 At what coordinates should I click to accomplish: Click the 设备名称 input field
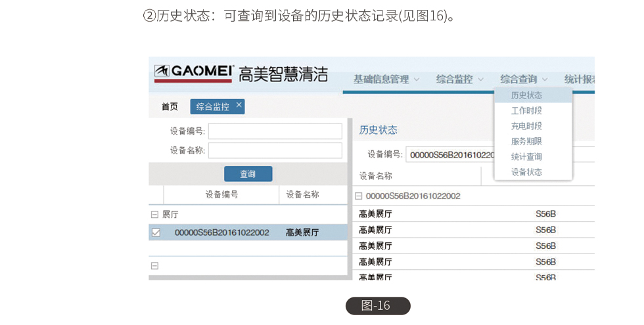tap(275, 150)
